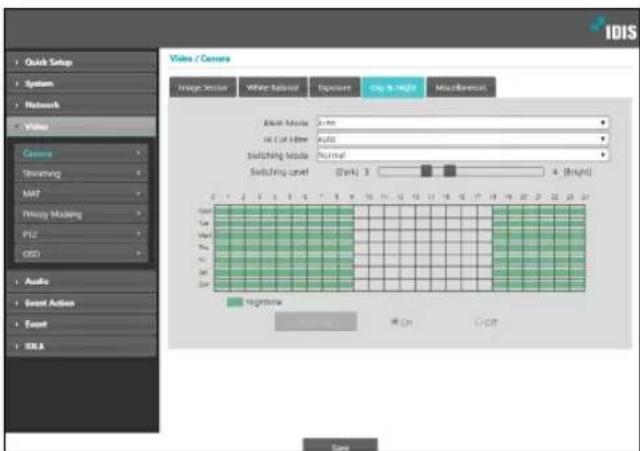640x451 pixels.
Task: Select the Day & Night tab
Action: coord(393,87)
